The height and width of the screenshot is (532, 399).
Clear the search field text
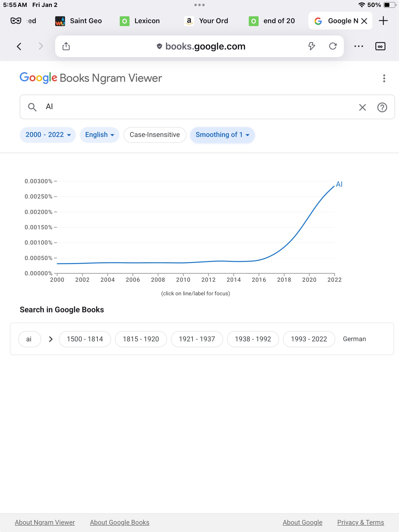(362, 107)
